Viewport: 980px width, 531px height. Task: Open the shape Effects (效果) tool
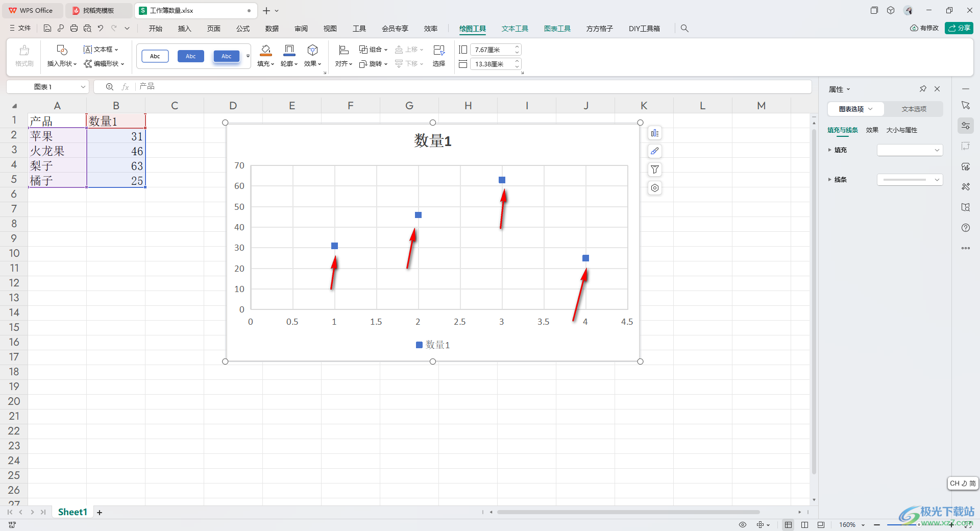pos(312,50)
